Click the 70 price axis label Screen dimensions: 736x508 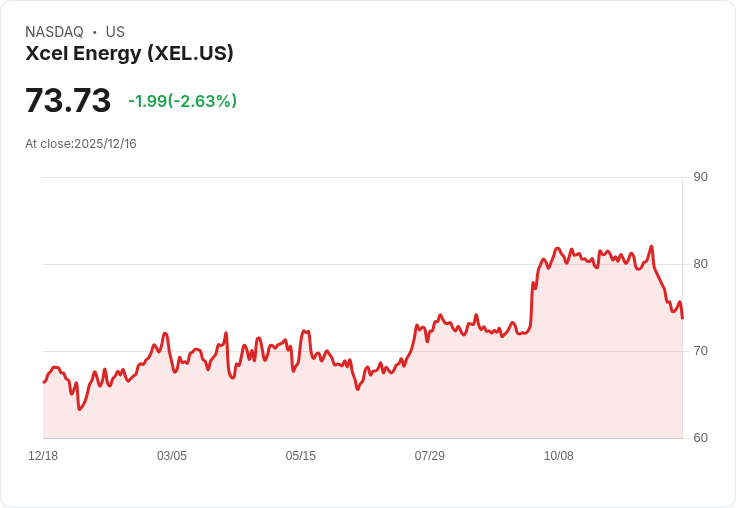700,351
